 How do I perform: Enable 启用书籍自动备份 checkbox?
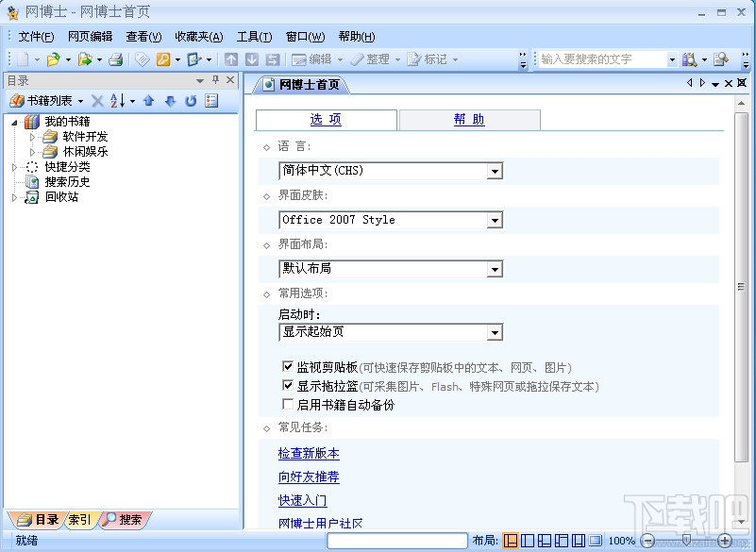coord(289,404)
